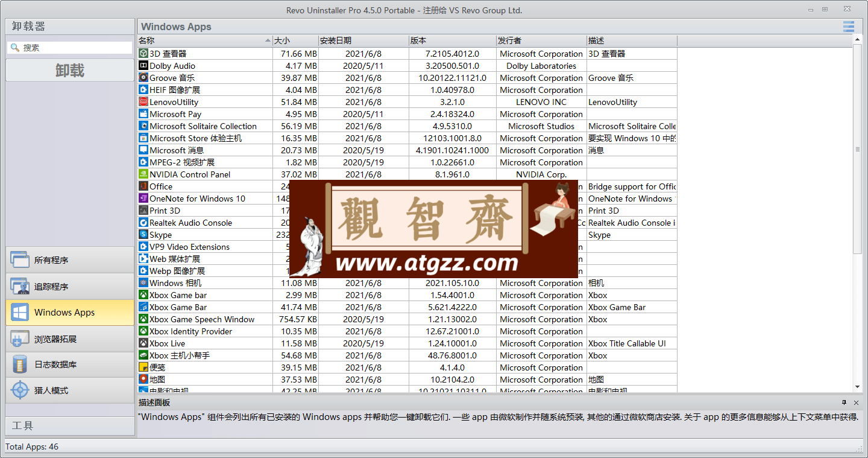Click the vertical scrollbar thumb
Viewport: 868px width, 458px height.
(x=857, y=149)
